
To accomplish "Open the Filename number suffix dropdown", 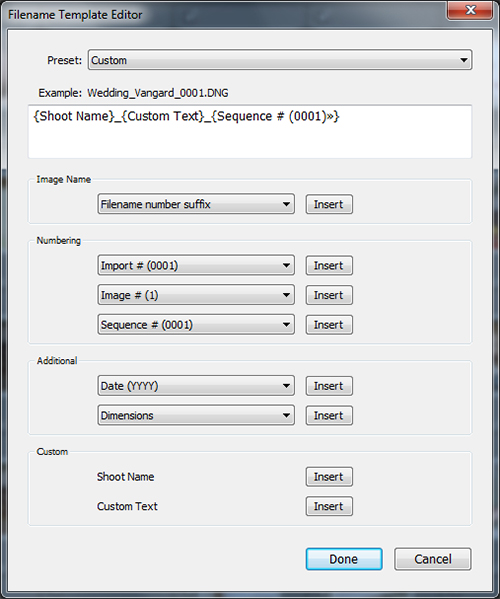I will point(196,204).
